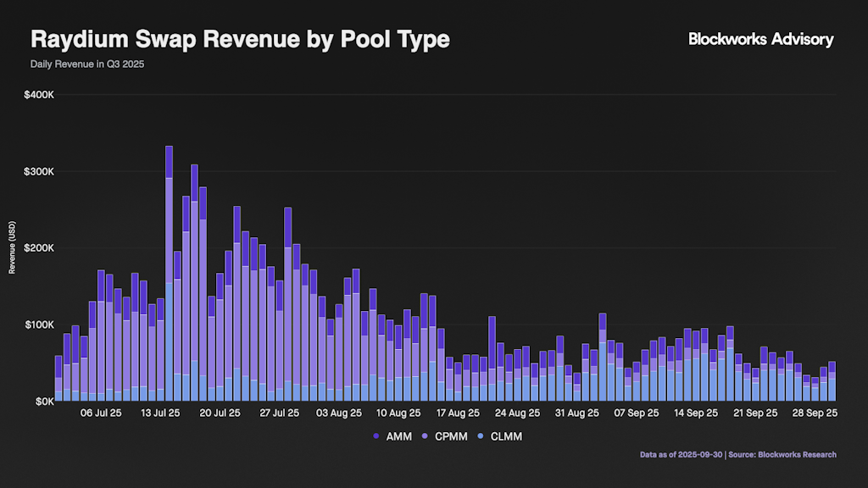868x488 pixels.
Task: Click the CLMM legend color dot
Action: point(481,435)
